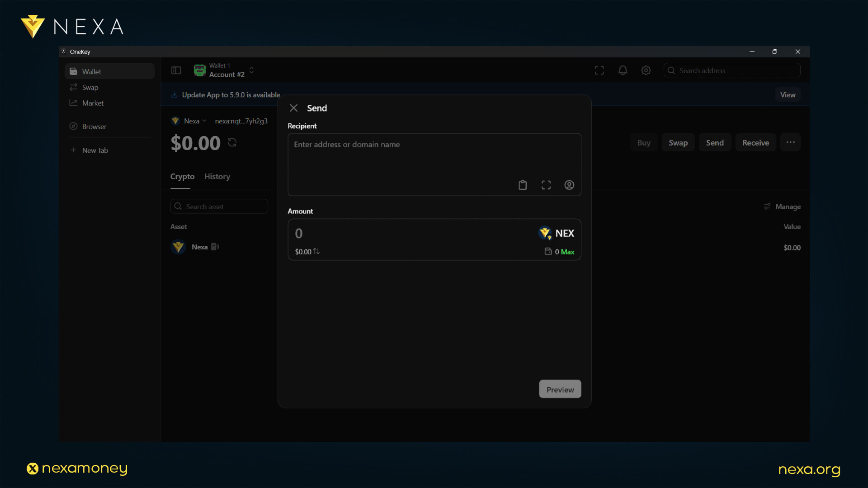The height and width of the screenshot is (488, 868).
Task: Click the Send action button
Action: (715, 143)
